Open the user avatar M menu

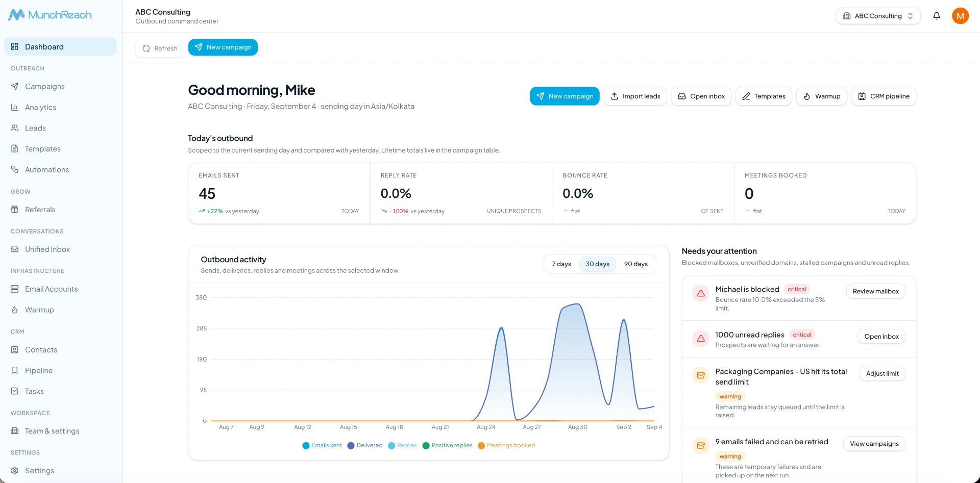click(x=960, y=16)
